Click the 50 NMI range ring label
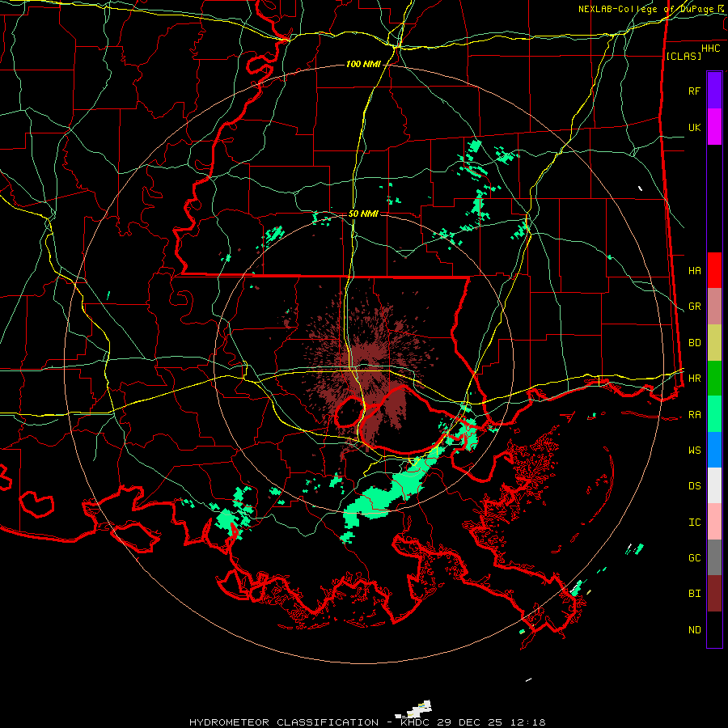The height and width of the screenshot is (728, 728). pyautogui.click(x=363, y=214)
